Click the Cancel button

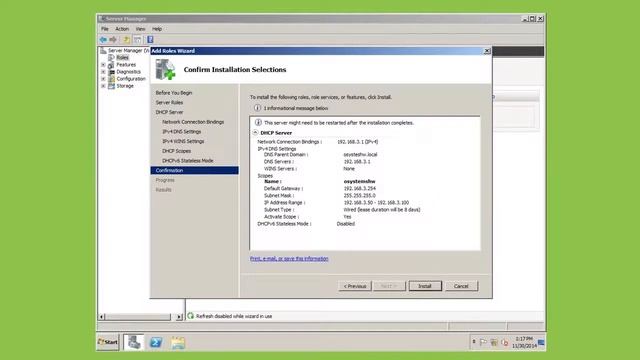click(461, 286)
